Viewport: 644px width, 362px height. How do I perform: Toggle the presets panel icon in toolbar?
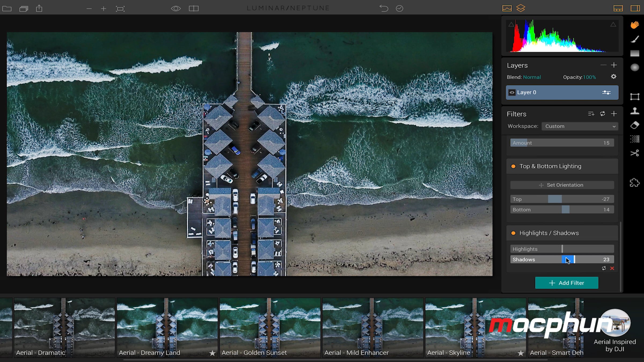click(618, 8)
